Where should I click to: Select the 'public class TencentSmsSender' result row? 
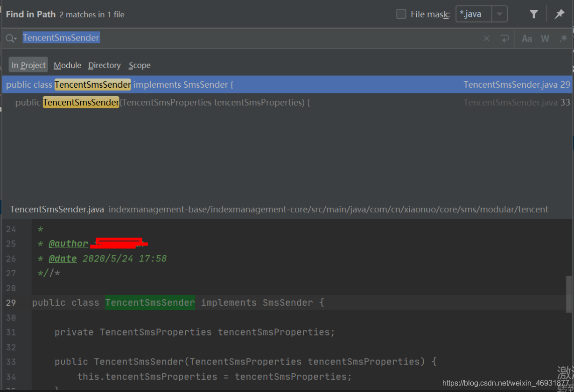click(x=287, y=84)
